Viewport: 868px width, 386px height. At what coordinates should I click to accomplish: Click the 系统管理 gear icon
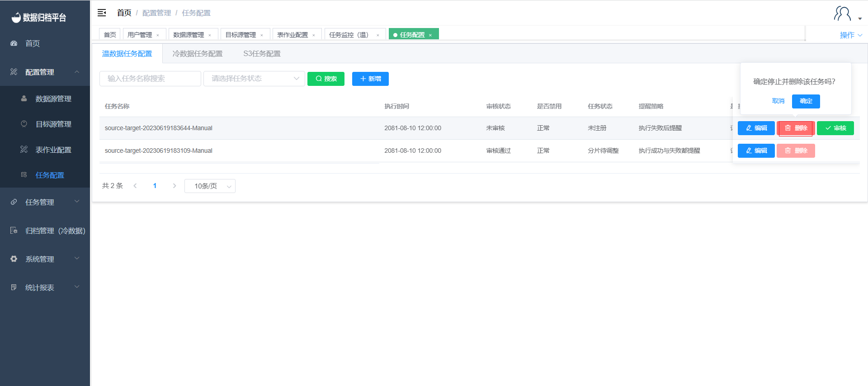tap(14, 259)
